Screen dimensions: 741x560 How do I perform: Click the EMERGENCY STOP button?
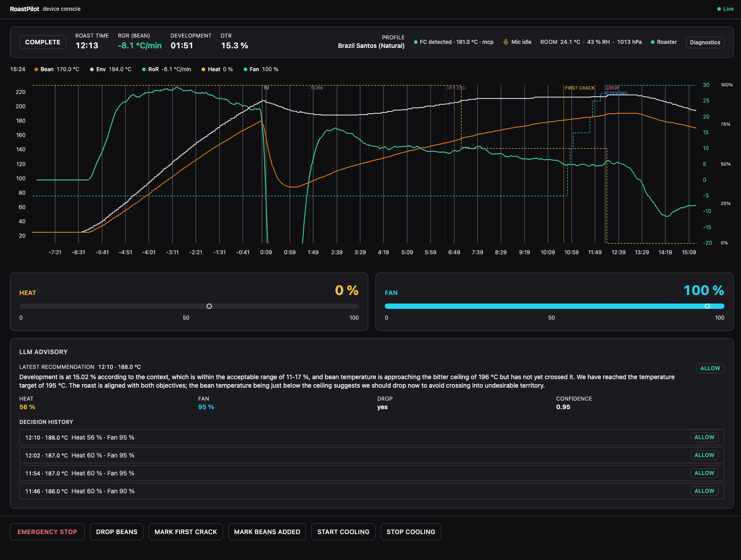click(x=47, y=532)
